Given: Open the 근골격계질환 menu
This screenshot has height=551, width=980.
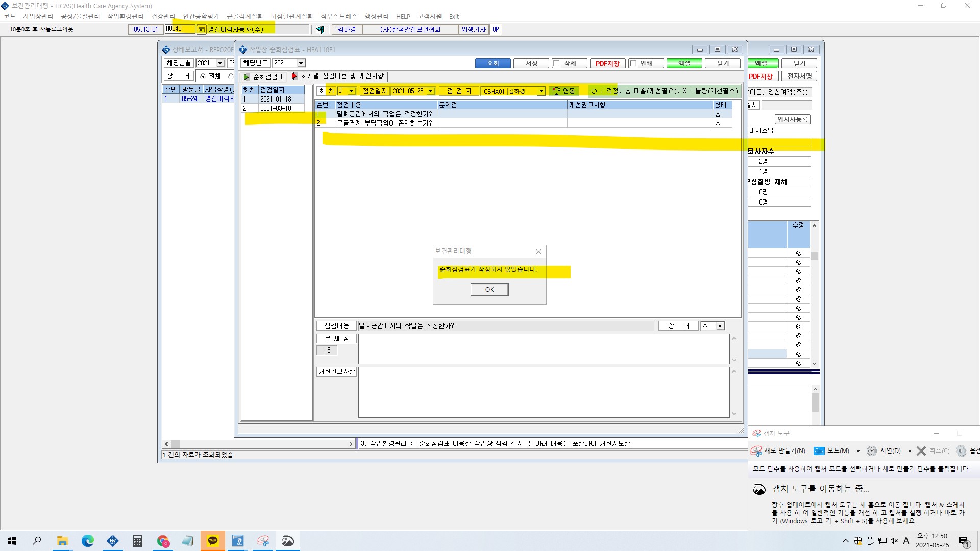Looking at the screenshot, I should (245, 16).
